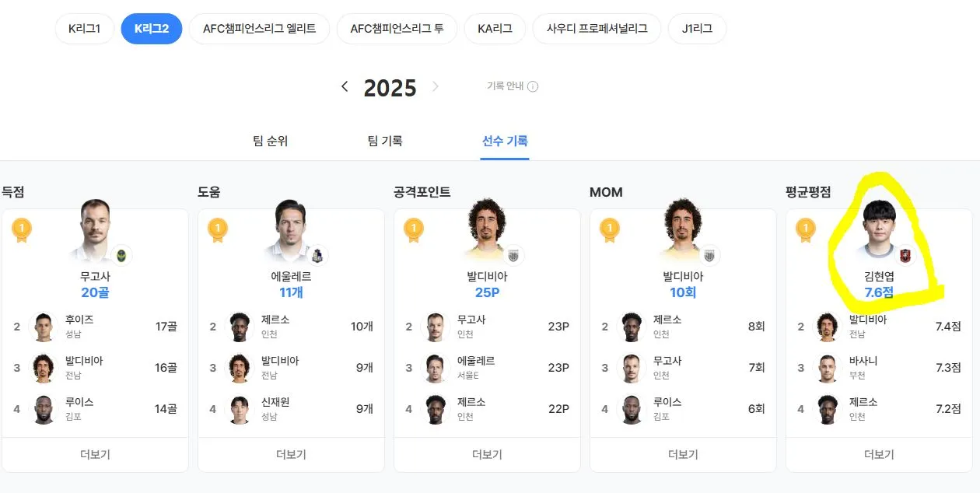Click the gold rank 1 medal in 득점
The image size is (980, 493).
click(x=22, y=229)
